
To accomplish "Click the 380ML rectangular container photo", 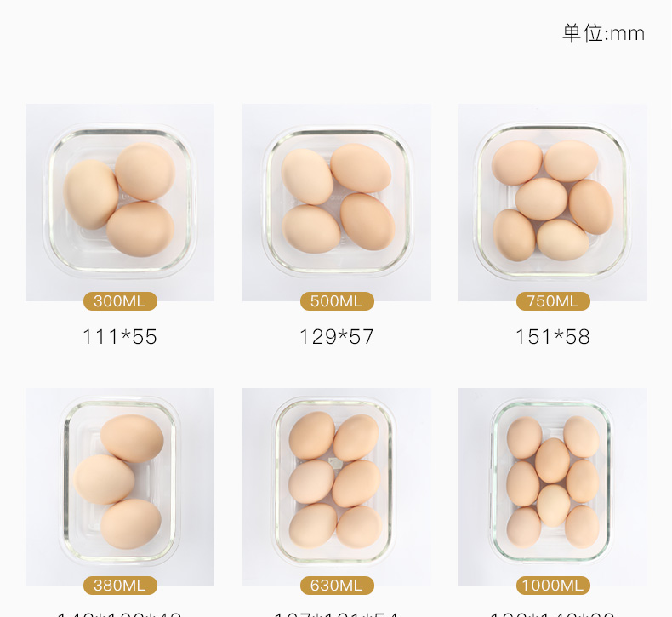I will 120,486.
